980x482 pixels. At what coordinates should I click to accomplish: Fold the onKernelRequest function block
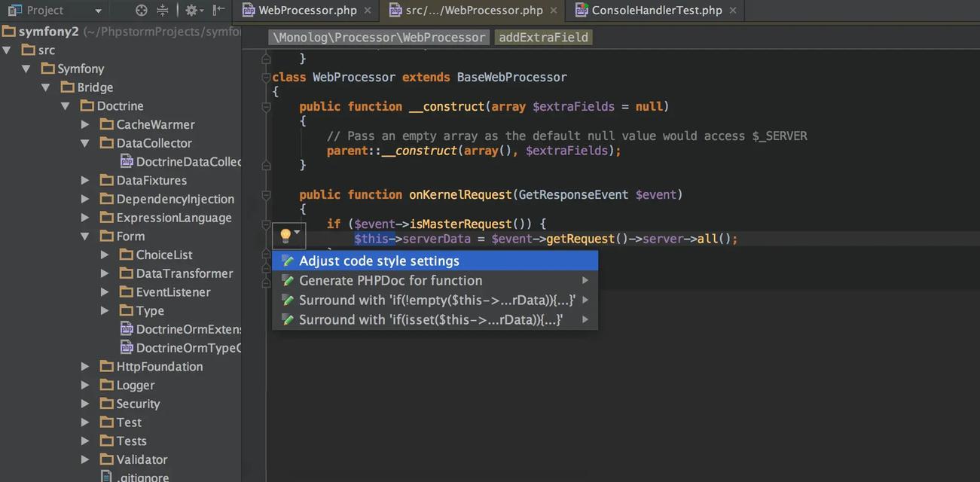266,195
